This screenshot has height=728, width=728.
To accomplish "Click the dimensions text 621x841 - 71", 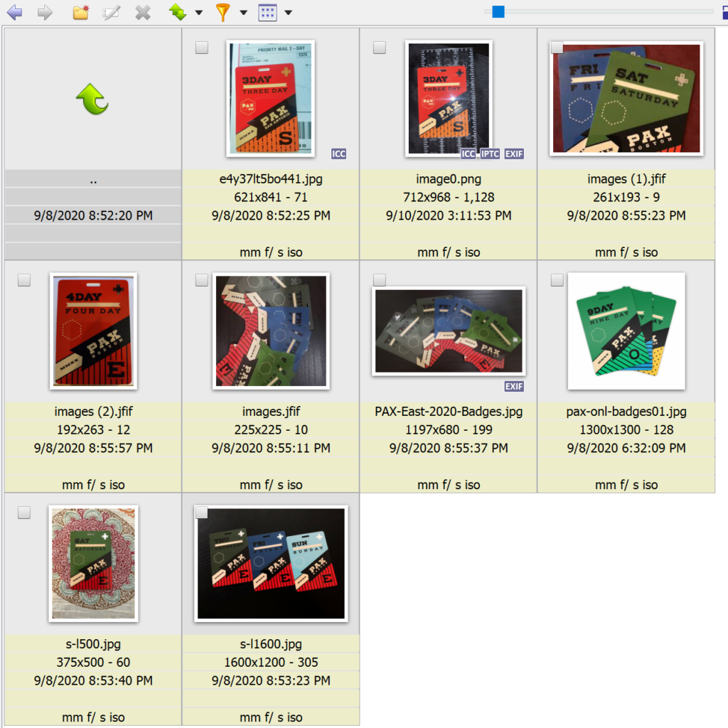I will click(271, 198).
